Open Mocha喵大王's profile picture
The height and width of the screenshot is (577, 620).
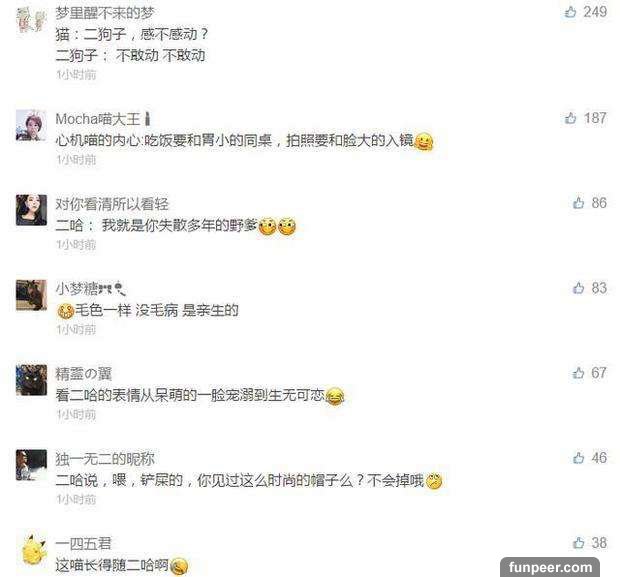pyautogui.click(x=31, y=125)
